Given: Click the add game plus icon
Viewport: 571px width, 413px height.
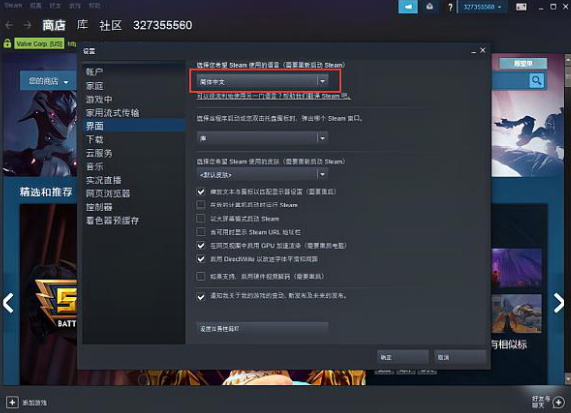Looking at the screenshot, I should pyautogui.click(x=12, y=402).
